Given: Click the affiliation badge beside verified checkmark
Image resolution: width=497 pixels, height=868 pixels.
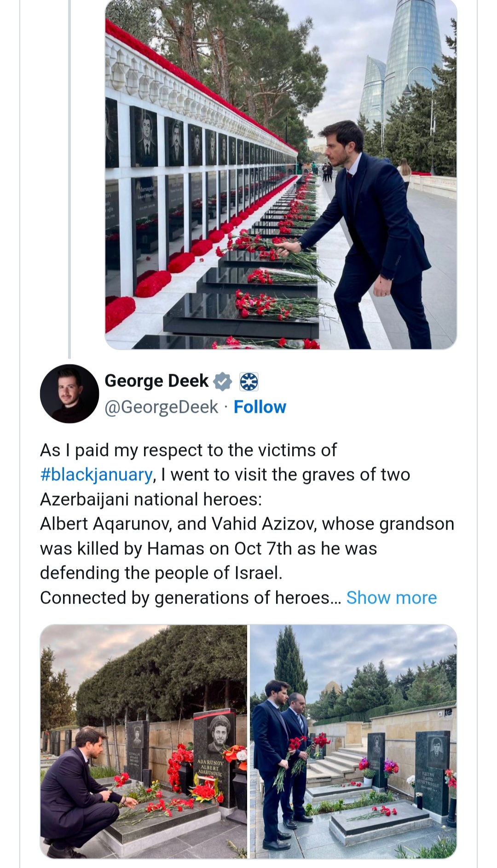Looking at the screenshot, I should 249,382.
